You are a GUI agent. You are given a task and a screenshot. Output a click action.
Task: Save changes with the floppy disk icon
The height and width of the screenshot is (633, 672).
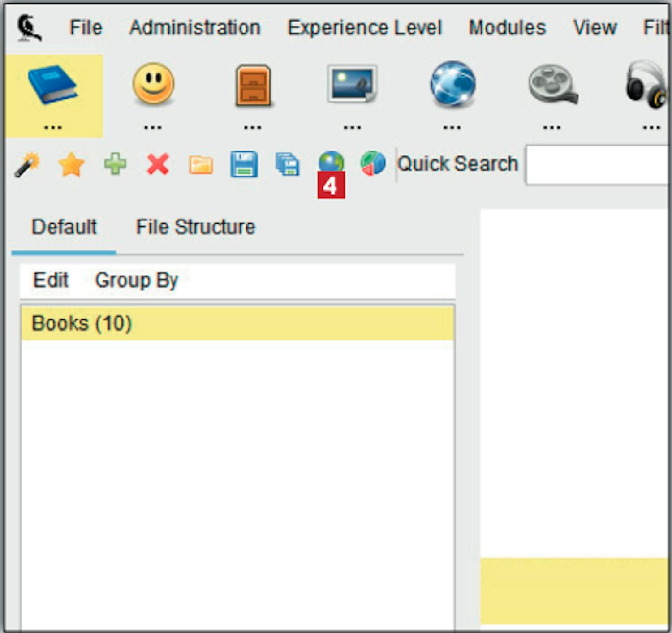[x=244, y=164]
